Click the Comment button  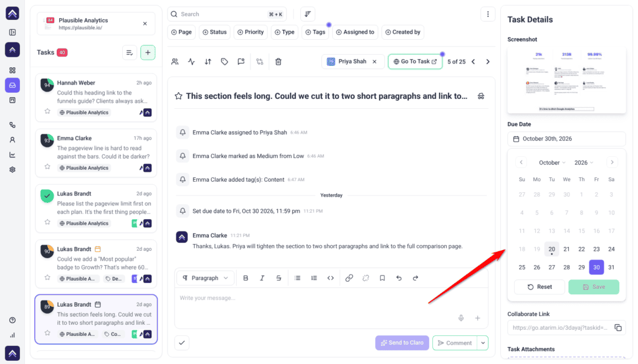[x=455, y=343]
